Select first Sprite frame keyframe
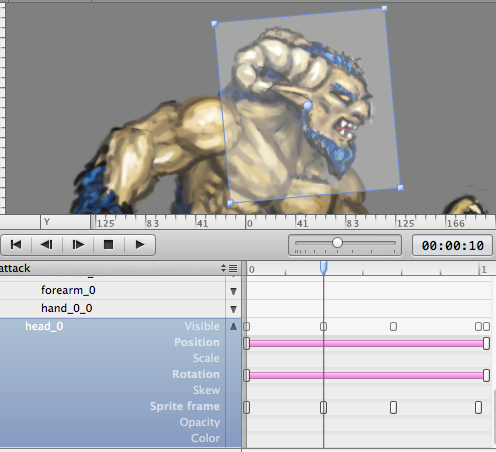496x452 pixels. [247, 407]
